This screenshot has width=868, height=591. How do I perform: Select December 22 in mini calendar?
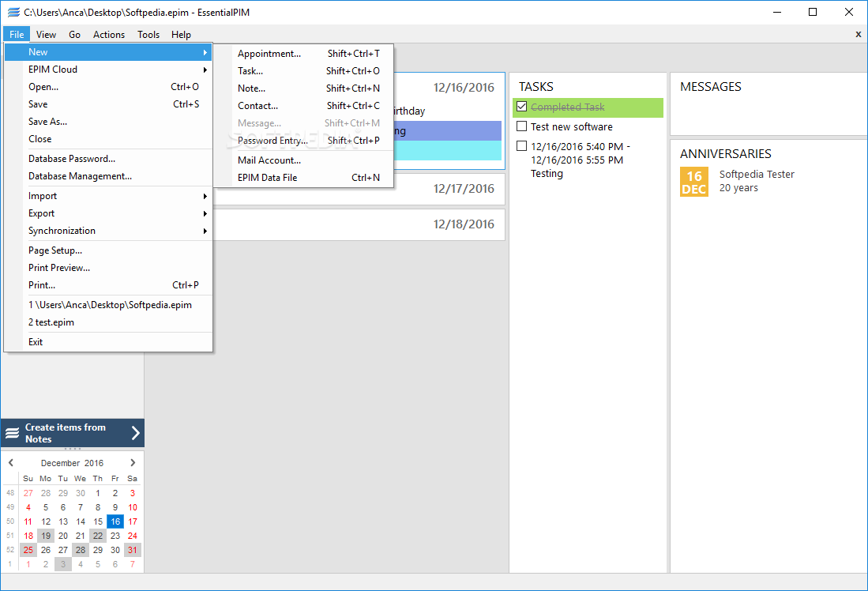[98, 536]
